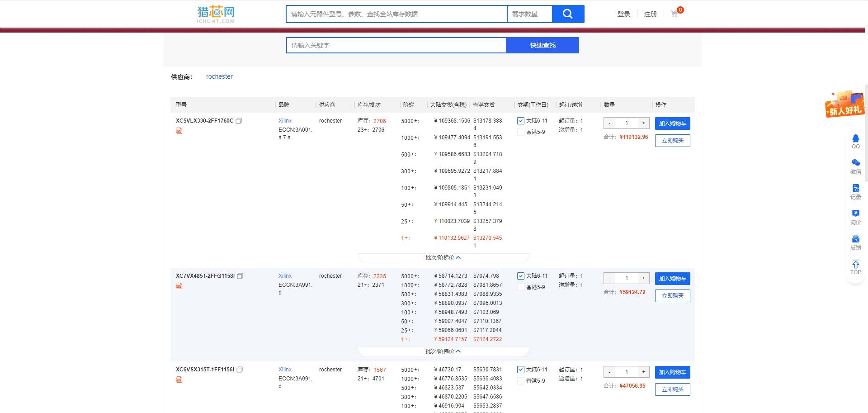The image size is (868, 413).
Task: Focus the 请输入关键字 keyword field
Action: pos(396,45)
